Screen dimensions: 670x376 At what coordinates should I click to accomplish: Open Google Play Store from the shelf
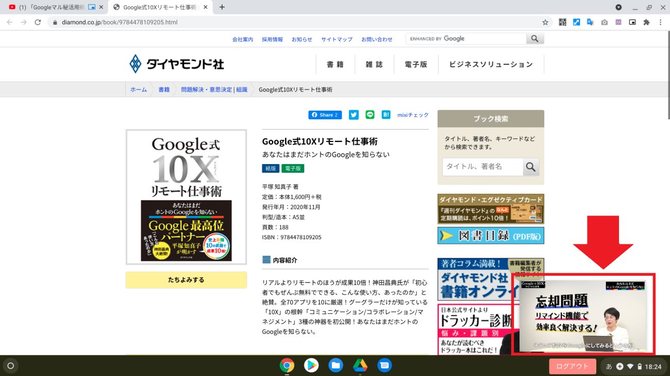[x=311, y=366]
